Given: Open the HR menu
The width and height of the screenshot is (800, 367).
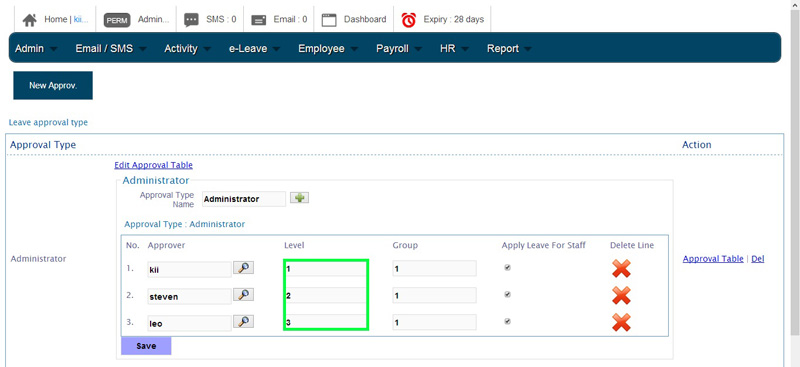Looking at the screenshot, I should [447, 48].
